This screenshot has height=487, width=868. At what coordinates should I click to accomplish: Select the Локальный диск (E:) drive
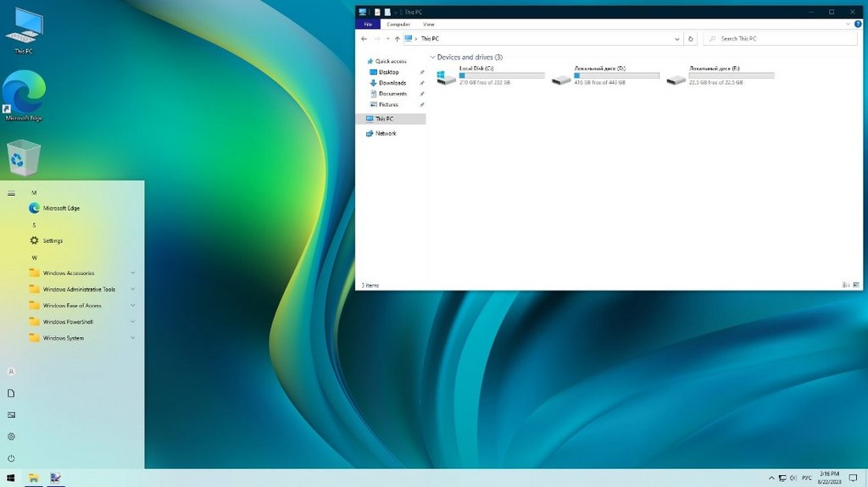pos(721,76)
